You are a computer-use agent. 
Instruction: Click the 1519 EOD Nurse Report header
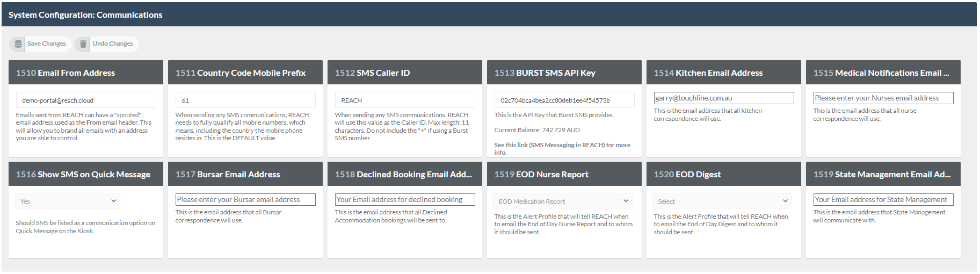coord(564,174)
